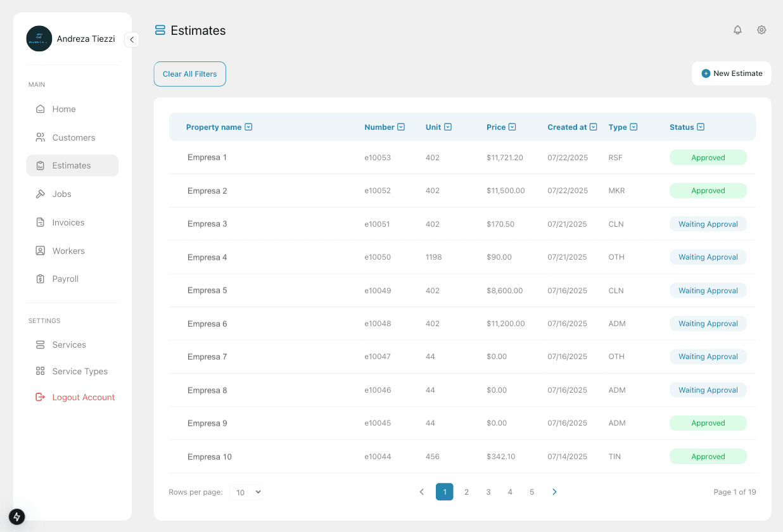The height and width of the screenshot is (532, 783).
Task: Click the Workers badge icon
Action: 41,251
